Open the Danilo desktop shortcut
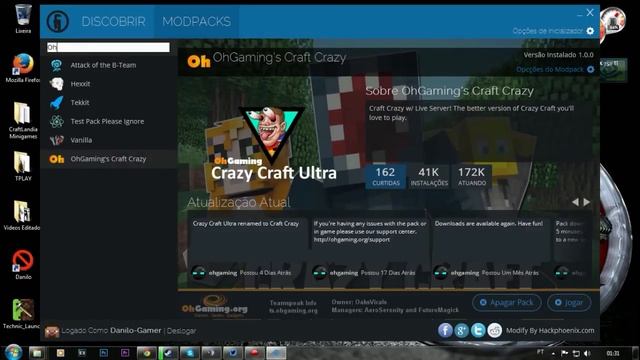Screen dimensions: 640x360 click(x=23, y=264)
